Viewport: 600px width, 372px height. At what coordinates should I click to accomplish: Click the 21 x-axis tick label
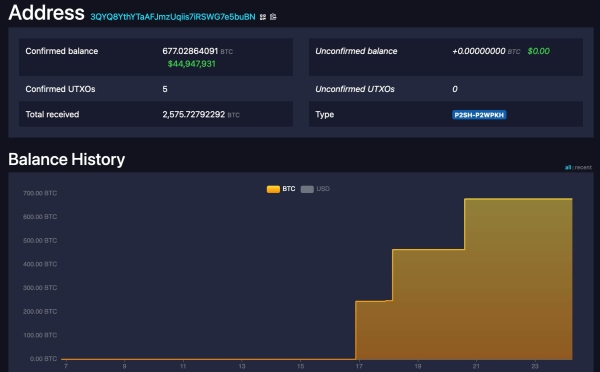point(476,366)
